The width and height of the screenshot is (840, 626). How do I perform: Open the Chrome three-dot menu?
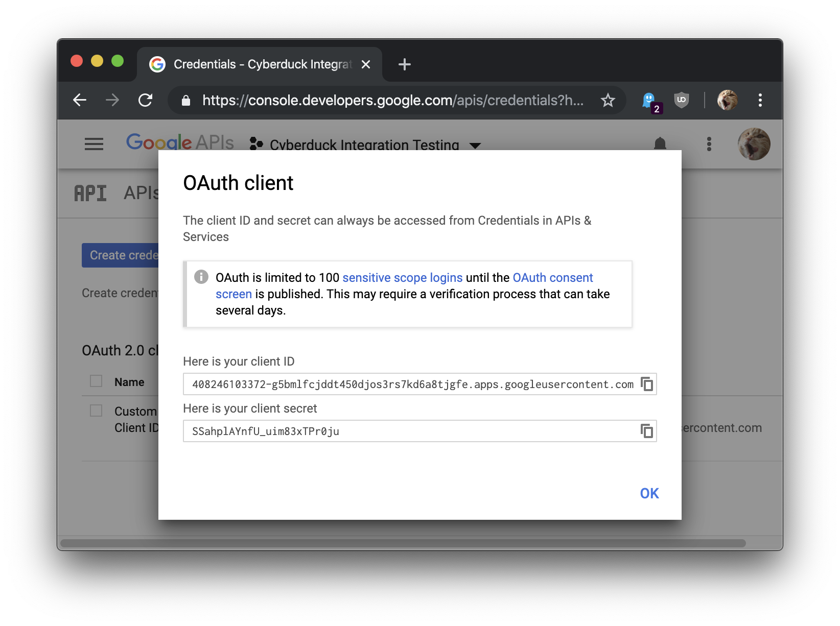760,100
